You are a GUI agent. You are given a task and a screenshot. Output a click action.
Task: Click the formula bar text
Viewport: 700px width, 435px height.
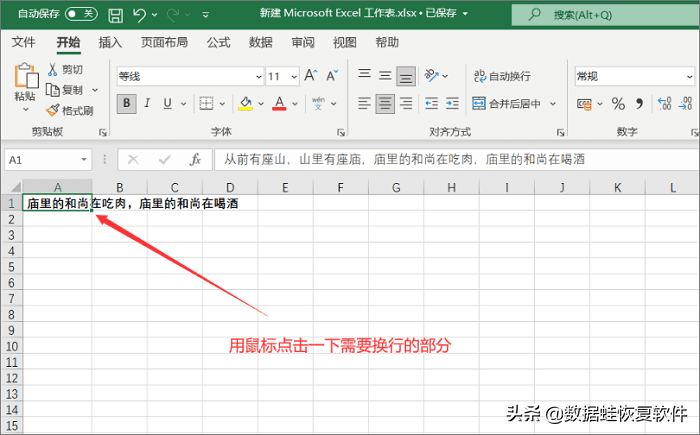(x=404, y=159)
